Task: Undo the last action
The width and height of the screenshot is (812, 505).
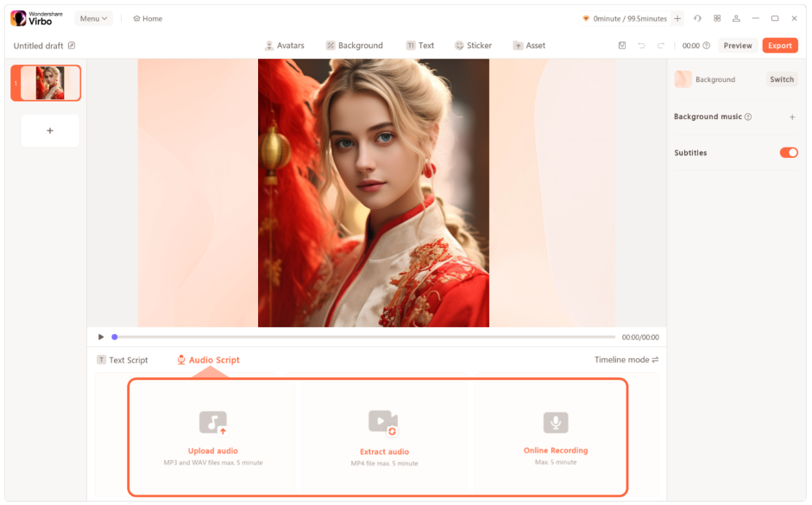Action: click(x=641, y=46)
